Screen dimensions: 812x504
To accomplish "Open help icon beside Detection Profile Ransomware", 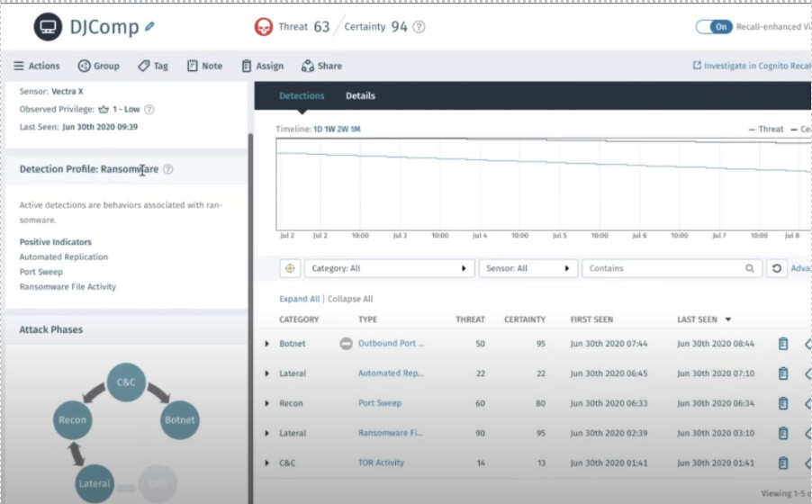I will [x=167, y=169].
